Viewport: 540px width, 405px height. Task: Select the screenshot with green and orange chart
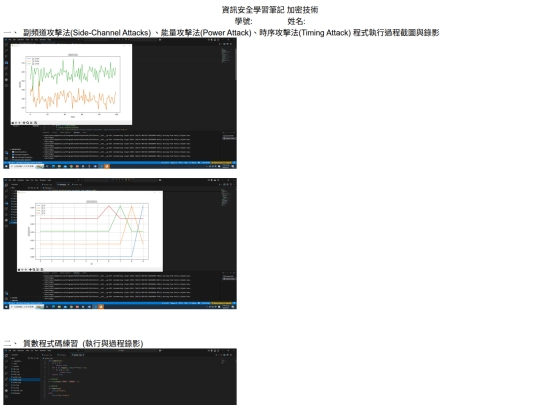point(120,103)
